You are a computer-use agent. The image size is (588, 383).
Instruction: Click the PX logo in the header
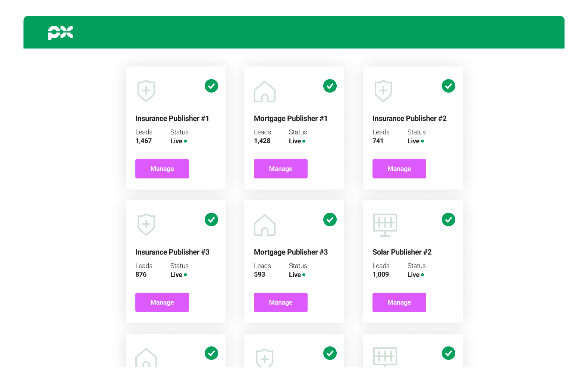[x=60, y=33]
